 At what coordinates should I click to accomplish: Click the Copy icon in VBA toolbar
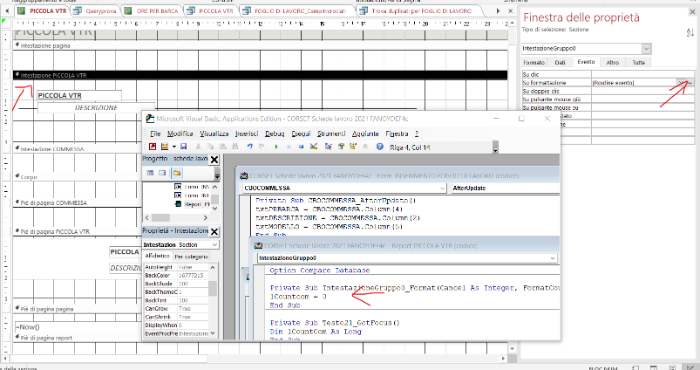210,146
